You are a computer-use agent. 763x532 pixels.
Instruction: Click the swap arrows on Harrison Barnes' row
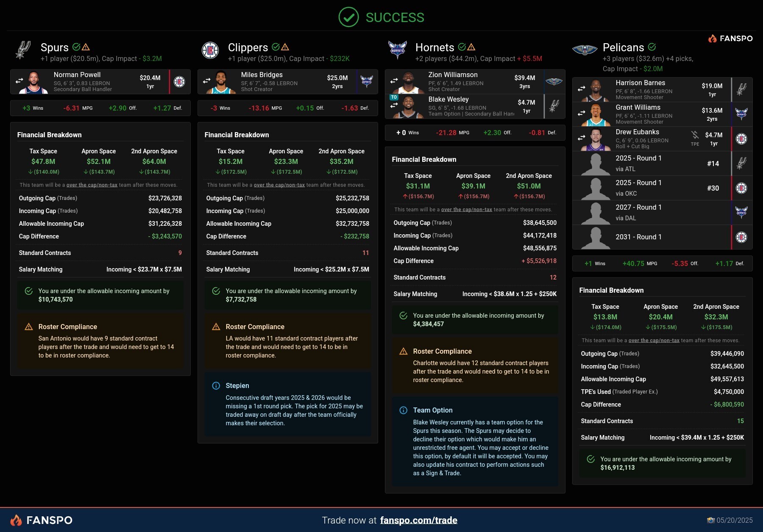(x=582, y=89)
